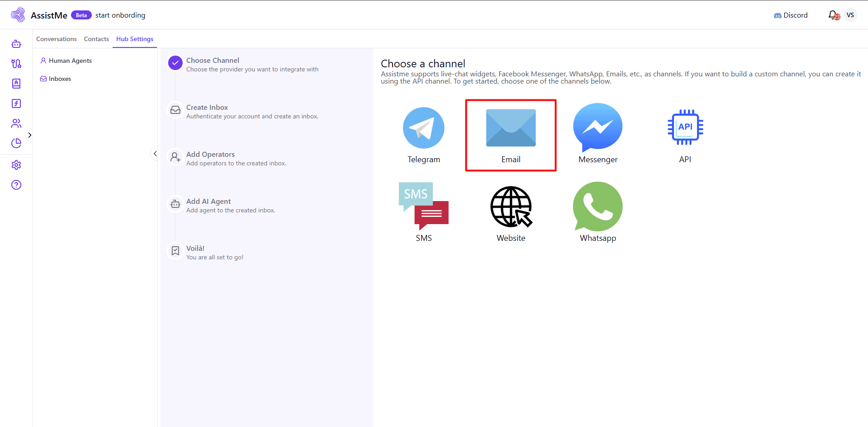Viewport: 868px width, 427px height.
Task: Click the Add AI Agent step icon
Action: 175,204
